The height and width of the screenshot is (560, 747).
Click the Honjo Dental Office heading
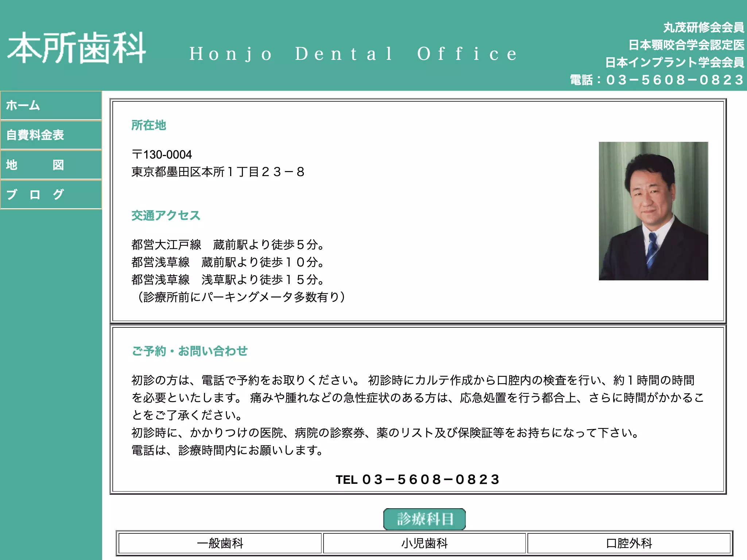click(x=353, y=54)
